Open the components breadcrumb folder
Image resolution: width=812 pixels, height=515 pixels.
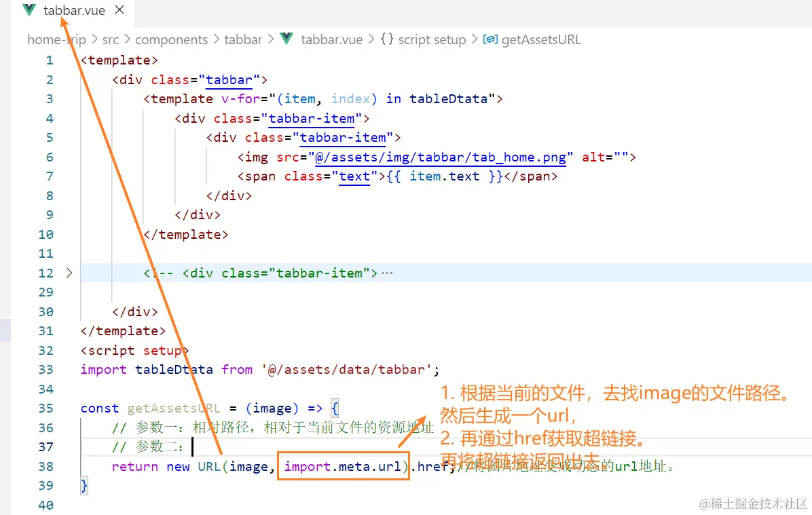171,40
